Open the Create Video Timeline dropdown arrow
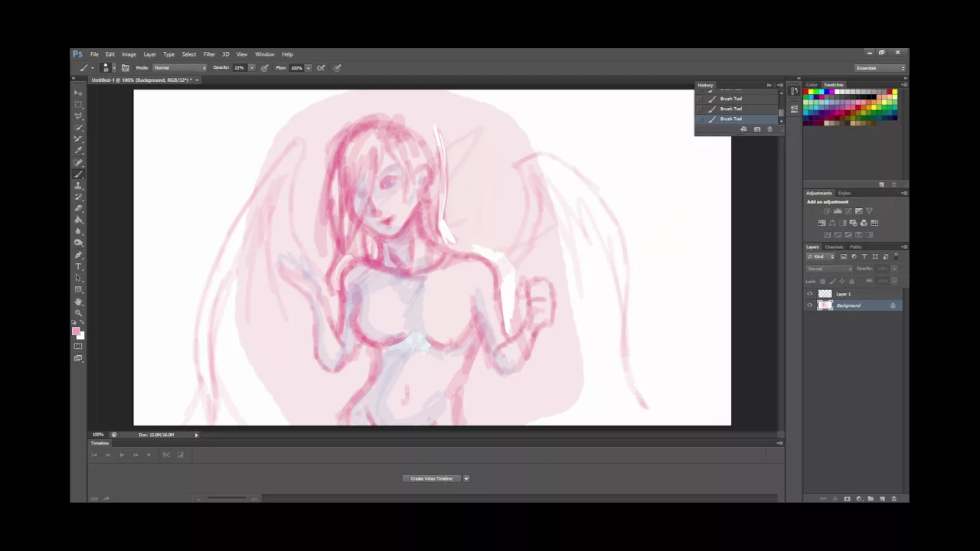 tap(465, 479)
